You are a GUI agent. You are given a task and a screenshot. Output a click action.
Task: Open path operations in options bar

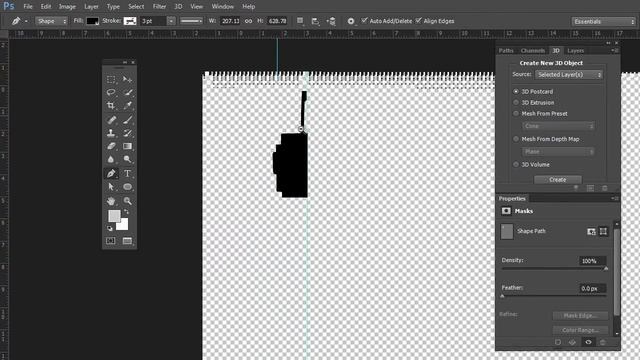tap(300, 21)
